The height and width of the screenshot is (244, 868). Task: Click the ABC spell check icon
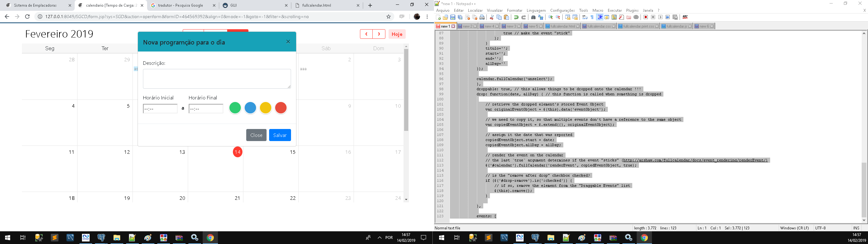click(x=685, y=17)
